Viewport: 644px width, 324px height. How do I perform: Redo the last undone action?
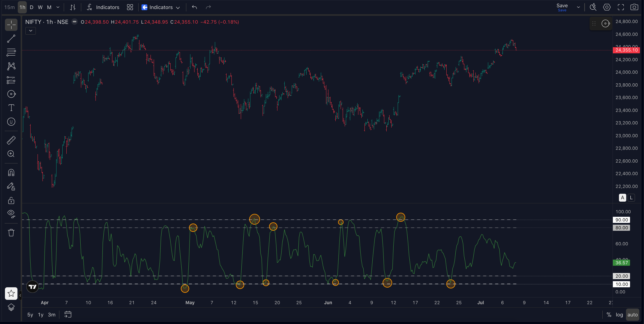tap(208, 7)
